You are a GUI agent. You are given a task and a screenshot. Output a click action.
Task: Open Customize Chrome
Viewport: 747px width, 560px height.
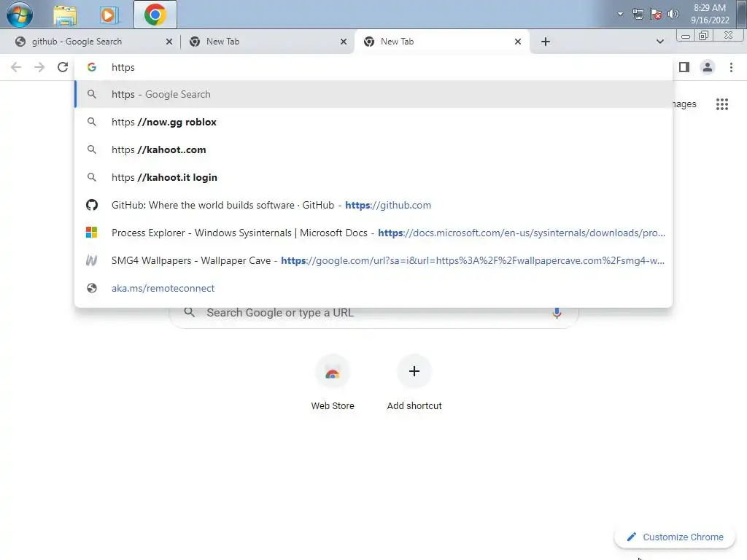coord(675,537)
